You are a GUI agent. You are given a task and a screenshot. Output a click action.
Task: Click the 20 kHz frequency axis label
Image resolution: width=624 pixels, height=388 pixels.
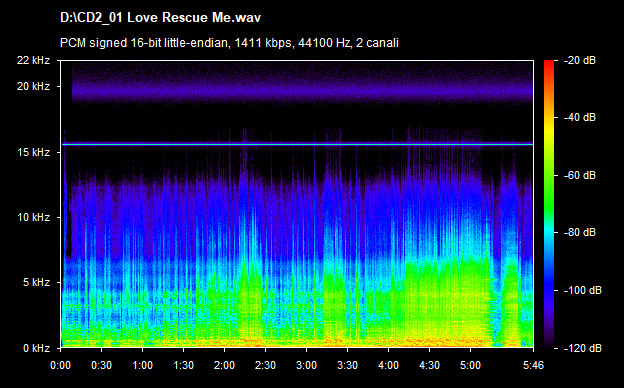33,86
